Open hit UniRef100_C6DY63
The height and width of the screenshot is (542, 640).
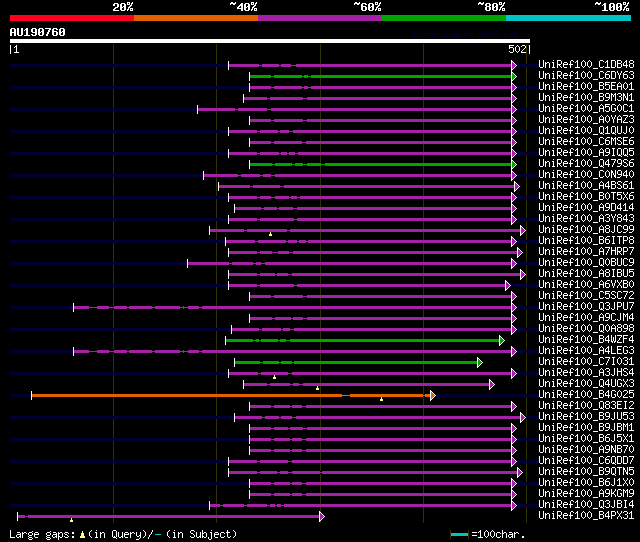tap(586, 76)
